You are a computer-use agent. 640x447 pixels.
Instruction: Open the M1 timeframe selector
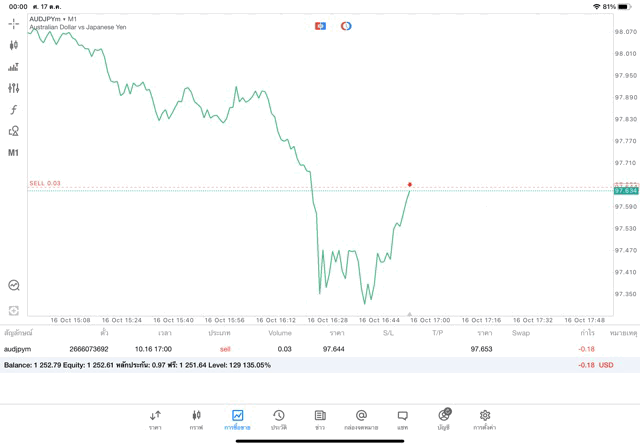[x=13, y=153]
